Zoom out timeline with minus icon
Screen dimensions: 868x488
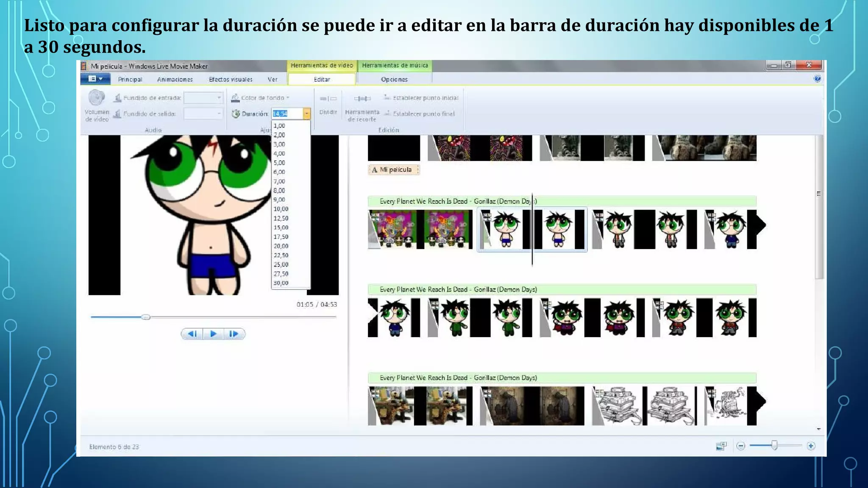click(741, 446)
